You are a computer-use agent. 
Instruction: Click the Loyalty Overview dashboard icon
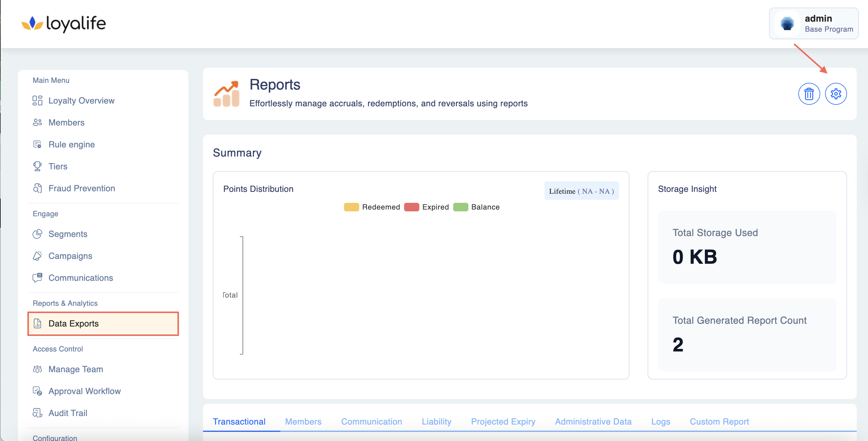click(37, 101)
